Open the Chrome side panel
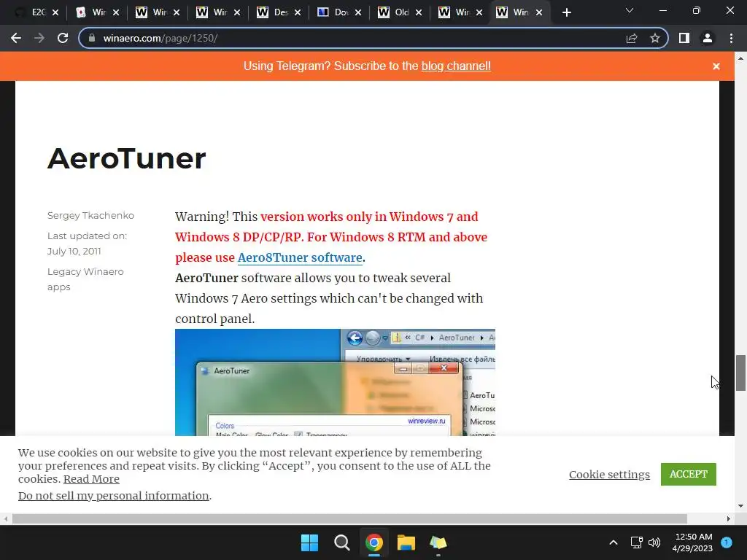This screenshot has height=560, width=747. point(684,38)
